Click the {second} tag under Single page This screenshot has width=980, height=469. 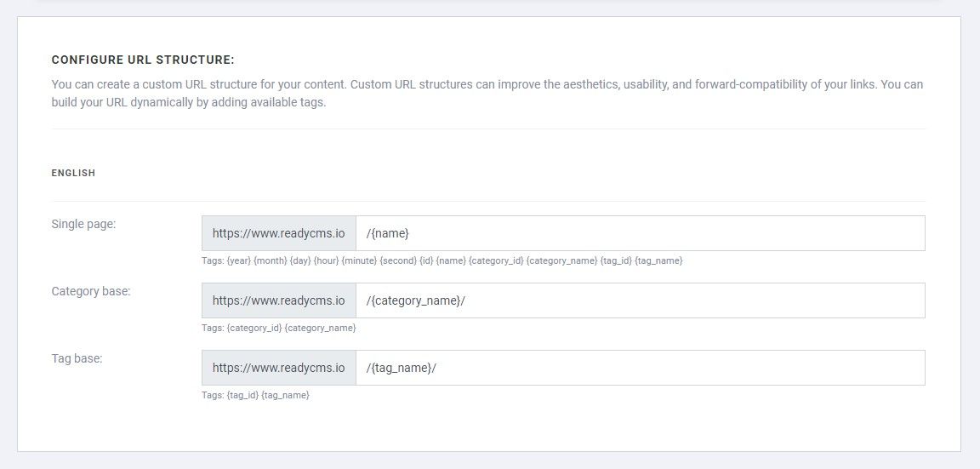point(398,260)
